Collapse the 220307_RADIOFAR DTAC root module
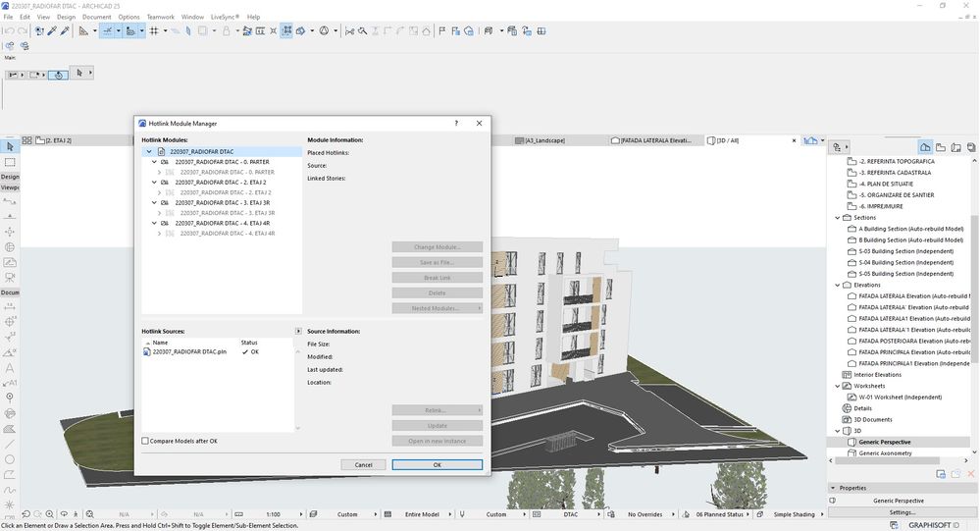This screenshot has width=980, height=531. pos(149,152)
